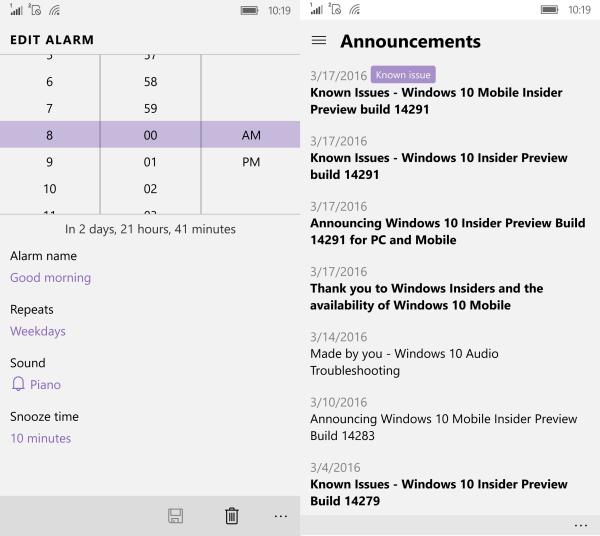Open the hamburger menu in Announcements
600x536 pixels.
coord(319,40)
